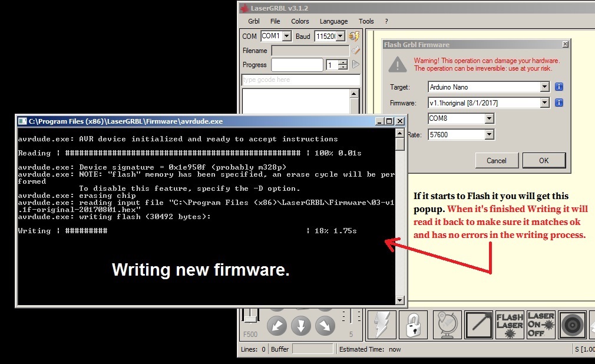Screen dimensions: 595x364
Task: Minimize the avrdude console window
Action: point(379,121)
